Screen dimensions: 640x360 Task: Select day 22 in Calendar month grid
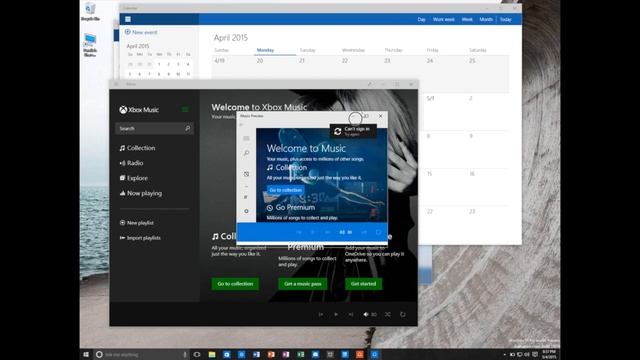point(345,61)
